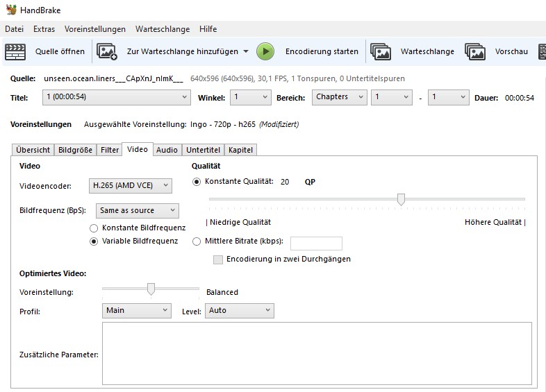The width and height of the screenshot is (546, 392).
Task: Click the Vorschau preview images icon
Action: (475, 51)
